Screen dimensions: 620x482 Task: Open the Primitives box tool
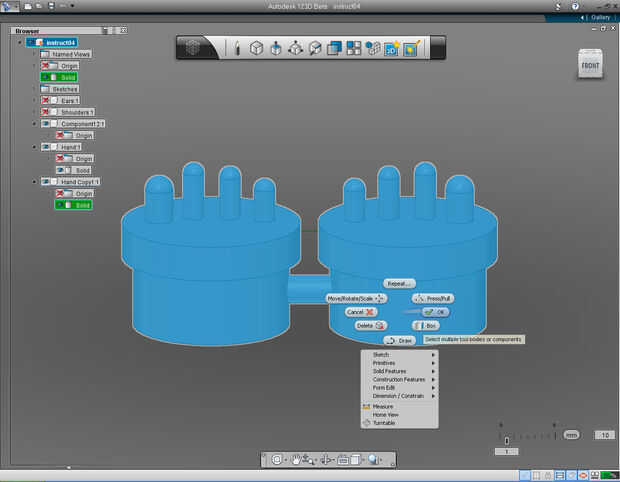pos(256,48)
